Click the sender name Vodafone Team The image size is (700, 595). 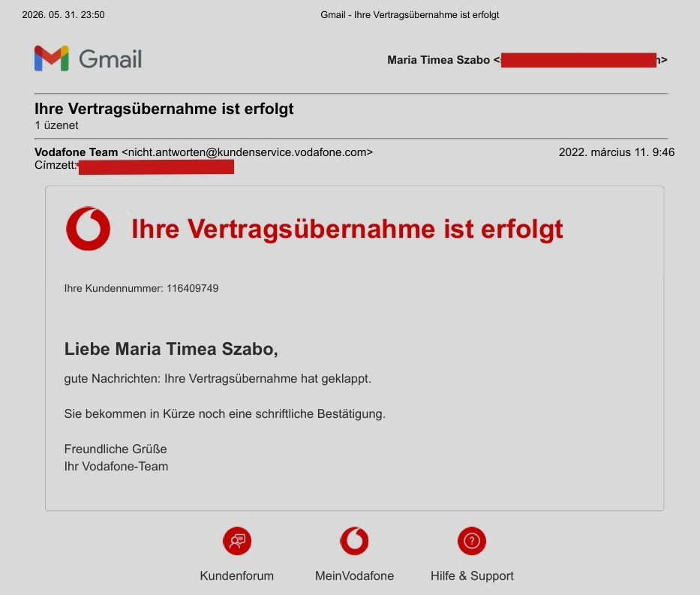(x=77, y=152)
